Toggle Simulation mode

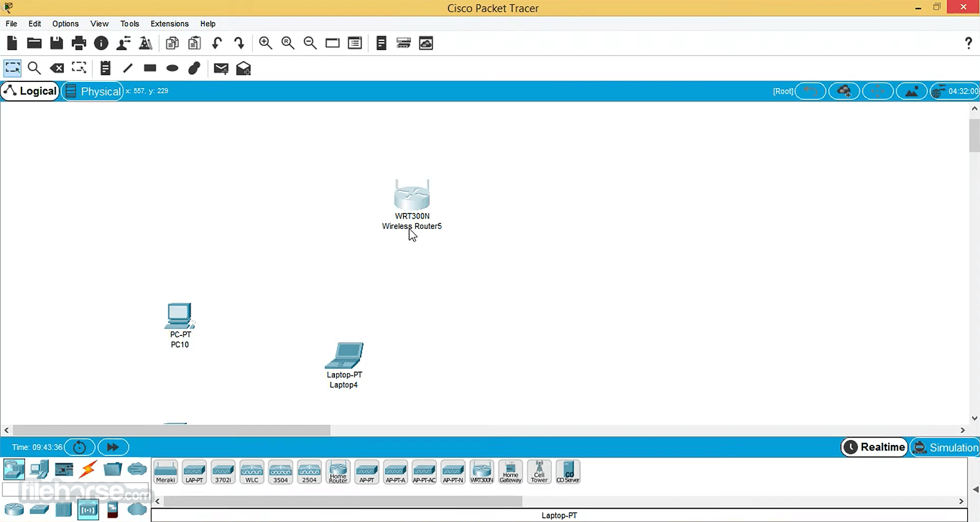click(x=946, y=447)
